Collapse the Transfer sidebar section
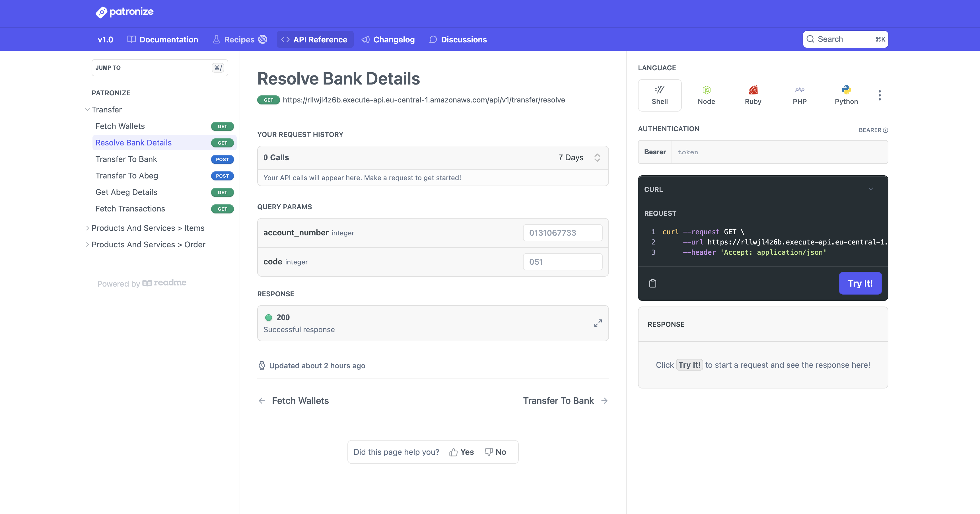This screenshot has width=980, height=514. pos(88,110)
